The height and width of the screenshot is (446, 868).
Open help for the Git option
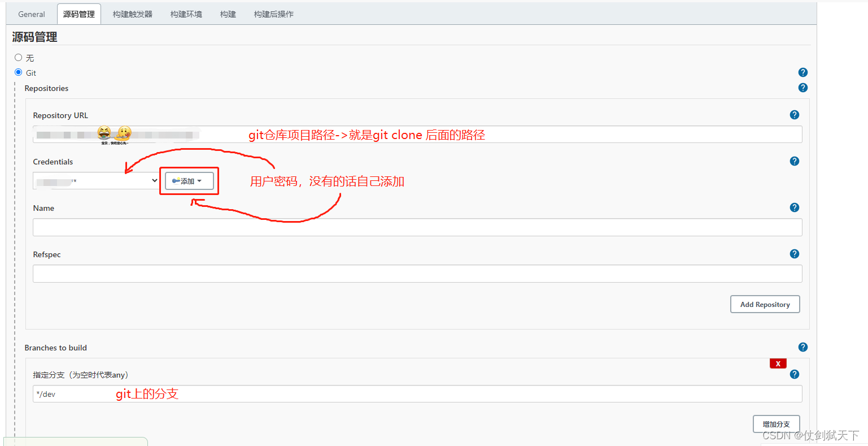click(802, 72)
